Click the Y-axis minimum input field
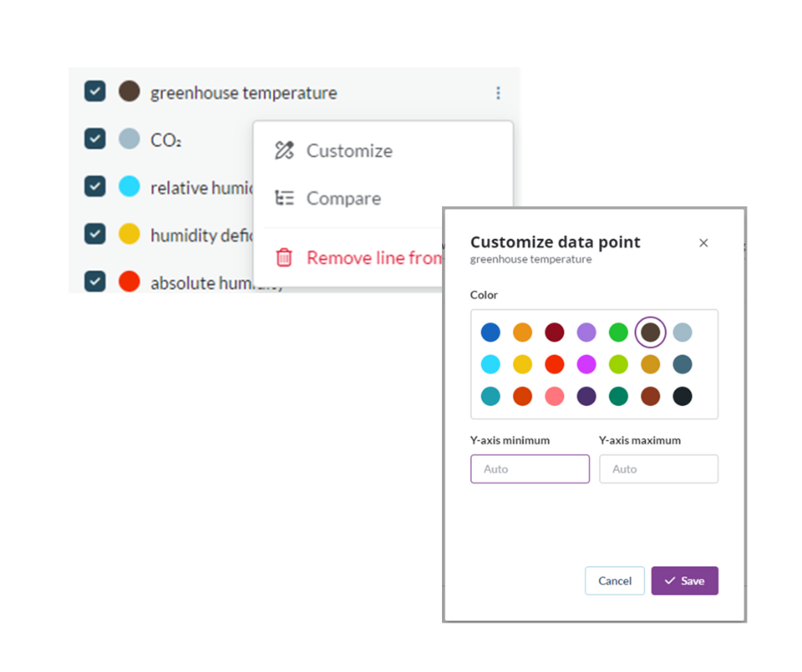The height and width of the screenshot is (672, 802). pos(530,469)
